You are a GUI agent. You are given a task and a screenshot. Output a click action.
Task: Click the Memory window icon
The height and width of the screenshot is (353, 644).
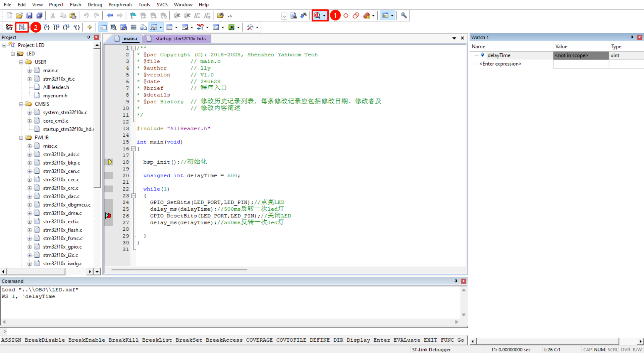[169, 27]
